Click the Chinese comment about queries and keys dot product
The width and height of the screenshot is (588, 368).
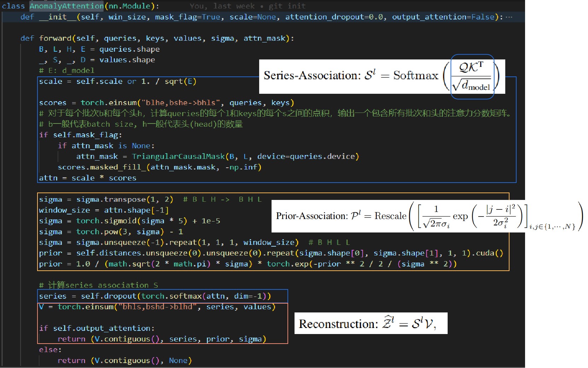[275, 113]
